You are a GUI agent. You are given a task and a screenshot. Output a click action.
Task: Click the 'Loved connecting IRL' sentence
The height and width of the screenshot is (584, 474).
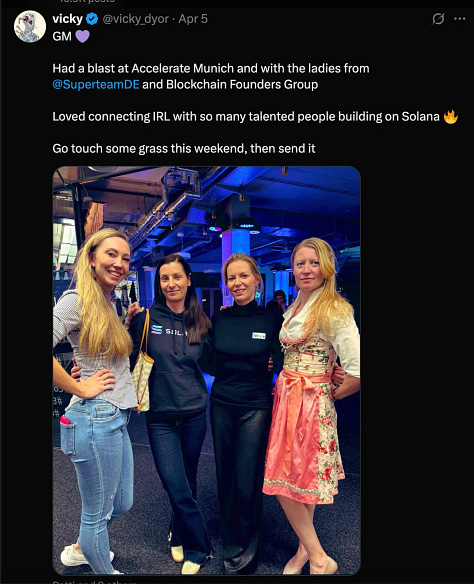coord(246,117)
